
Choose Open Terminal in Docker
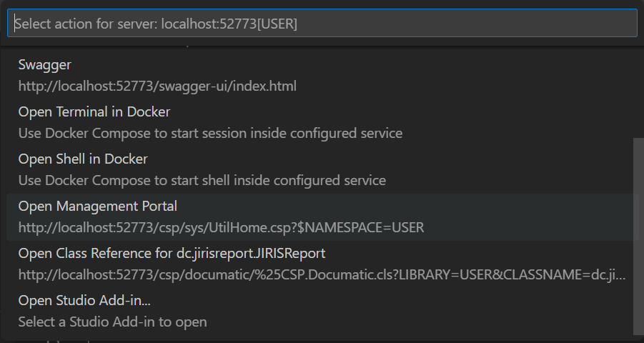pos(94,112)
